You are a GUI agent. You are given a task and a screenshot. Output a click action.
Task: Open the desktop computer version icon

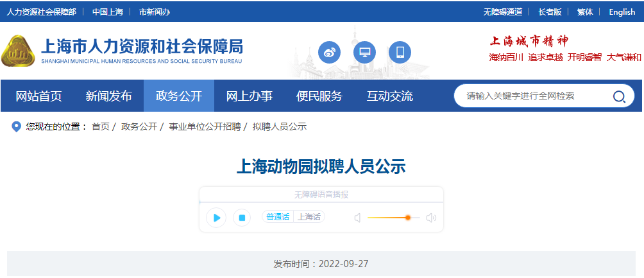point(365,53)
